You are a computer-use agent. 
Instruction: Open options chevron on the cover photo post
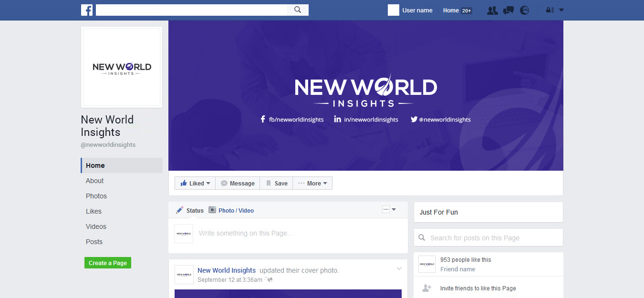click(x=399, y=268)
